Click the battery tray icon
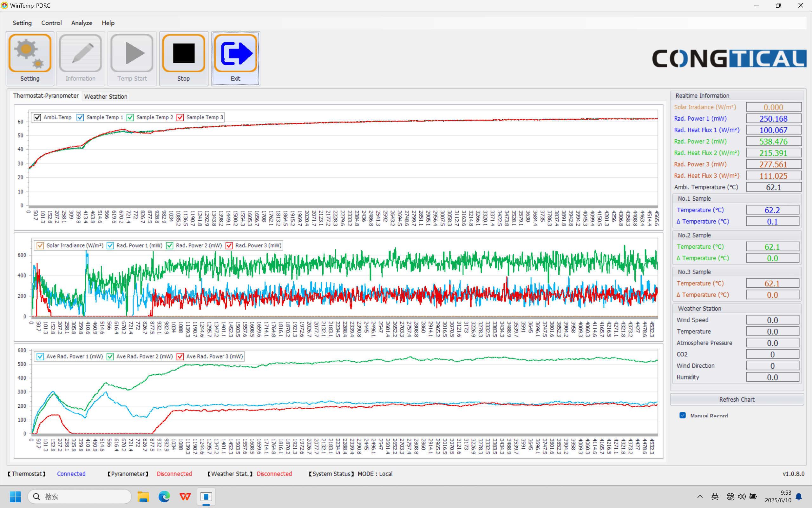The image size is (812, 508). tap(753, 497)
